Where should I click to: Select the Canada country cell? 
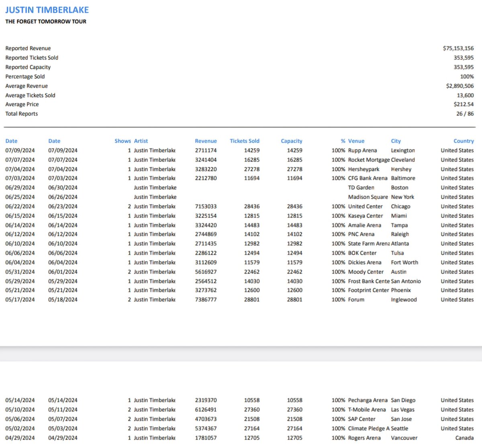coord(464,438)
